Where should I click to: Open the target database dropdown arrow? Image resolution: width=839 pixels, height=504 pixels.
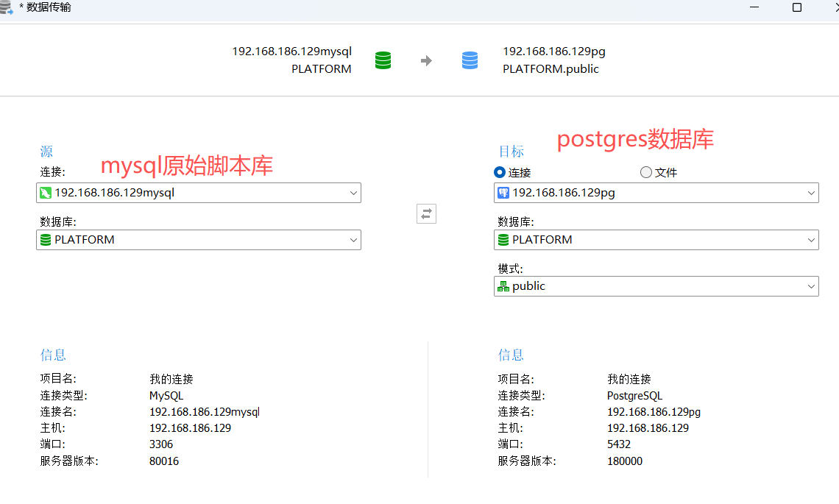811,241
